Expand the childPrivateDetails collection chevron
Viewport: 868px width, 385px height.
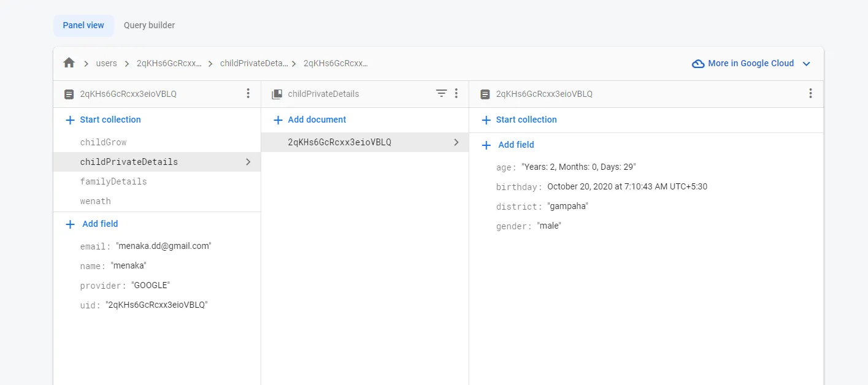[x=248, y=162]
